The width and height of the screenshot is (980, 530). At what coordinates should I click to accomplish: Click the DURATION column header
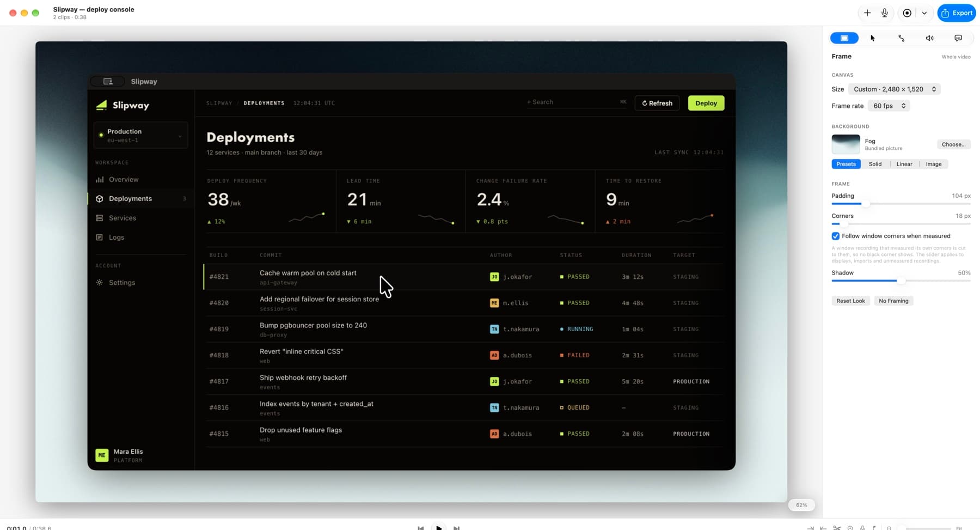coord(636,255)
